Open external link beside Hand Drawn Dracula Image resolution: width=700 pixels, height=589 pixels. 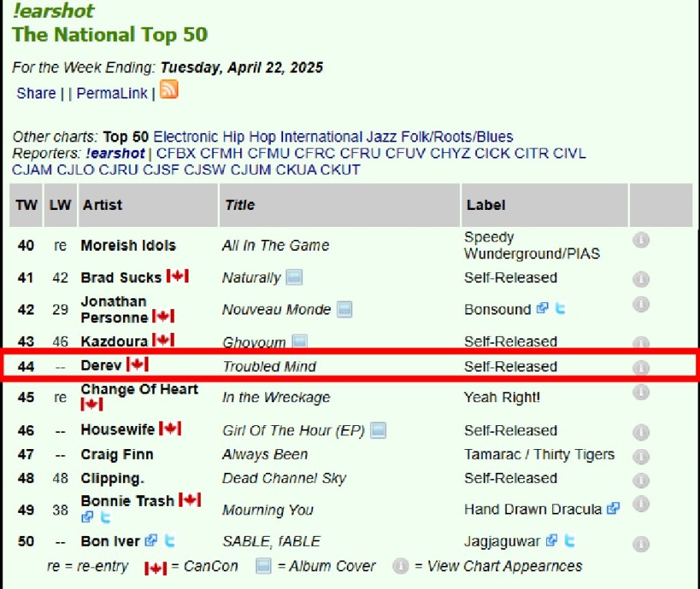click(613, 508)
